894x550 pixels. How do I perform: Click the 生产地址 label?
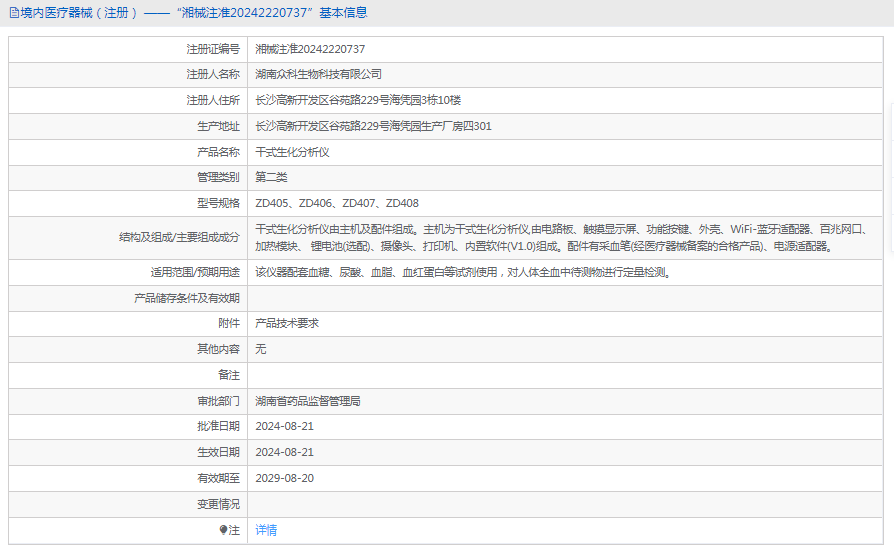(x=218, y=126)
